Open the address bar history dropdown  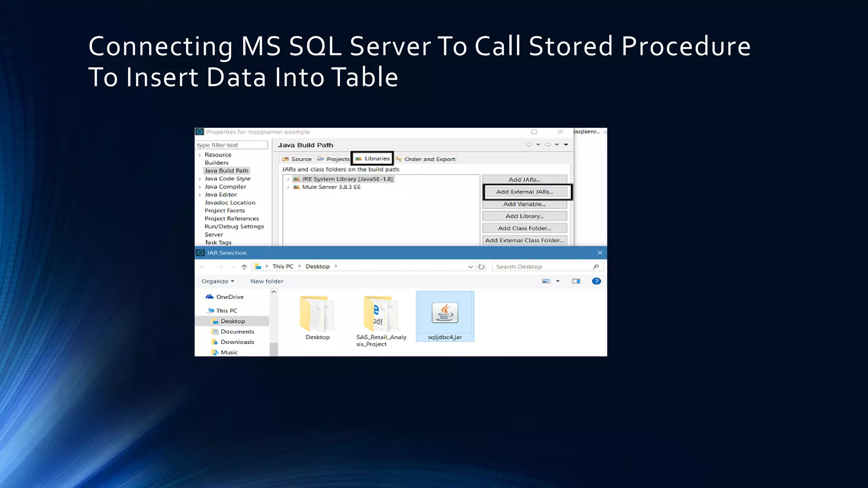pyautogui.click(x=470, y=267)
